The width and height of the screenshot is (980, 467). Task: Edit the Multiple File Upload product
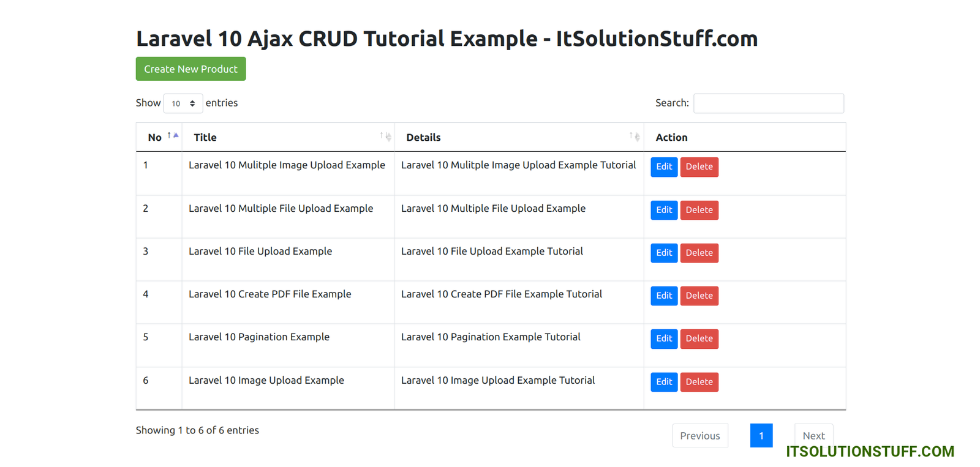click(664, 210)
